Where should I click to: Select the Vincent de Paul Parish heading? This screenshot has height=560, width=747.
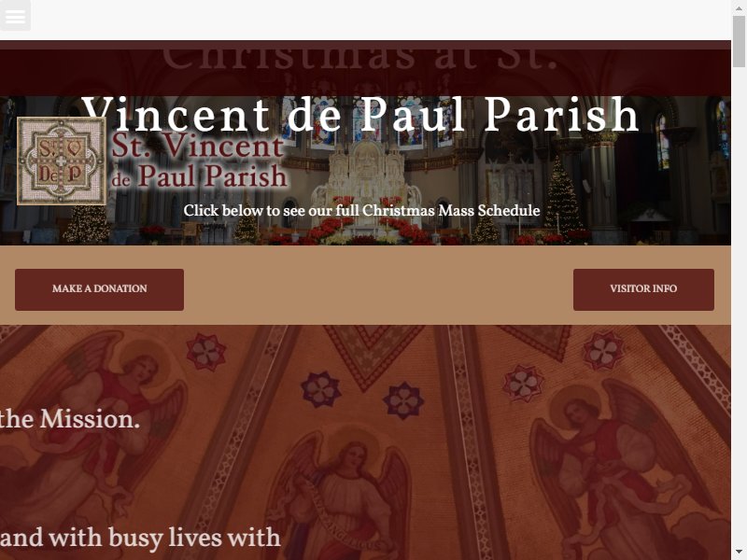(x=360, y=115)
